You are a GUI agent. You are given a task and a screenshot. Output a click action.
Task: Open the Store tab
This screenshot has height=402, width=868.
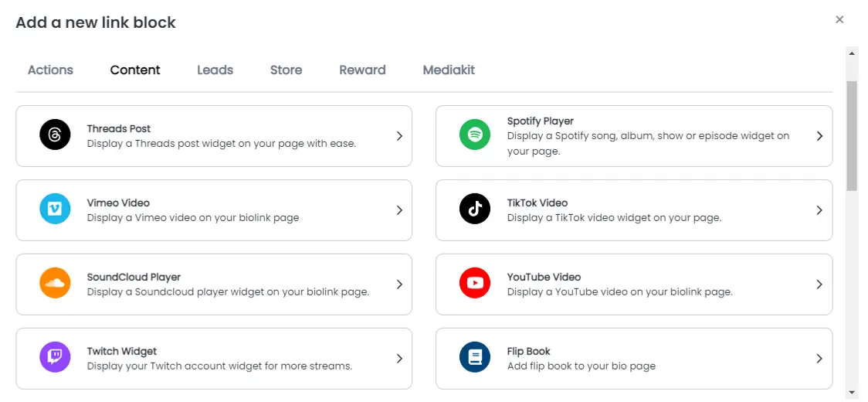(x=286, y=70)
